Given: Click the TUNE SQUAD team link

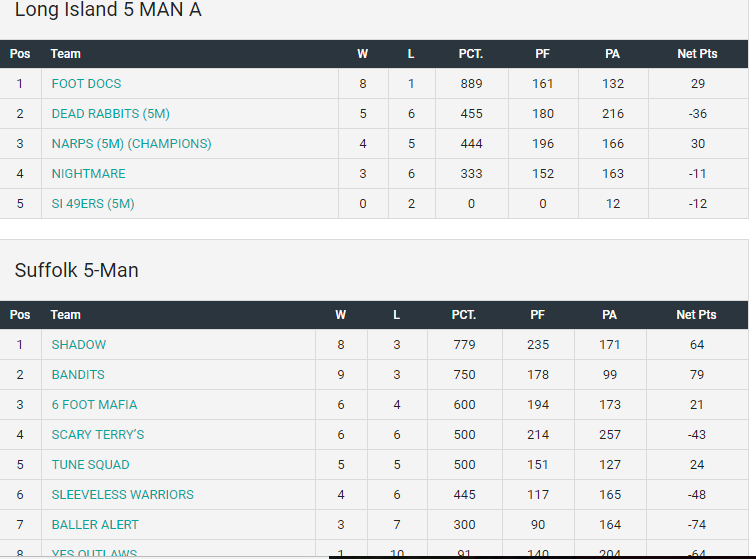Looking at the screenshot, I should tap(90, 465).
